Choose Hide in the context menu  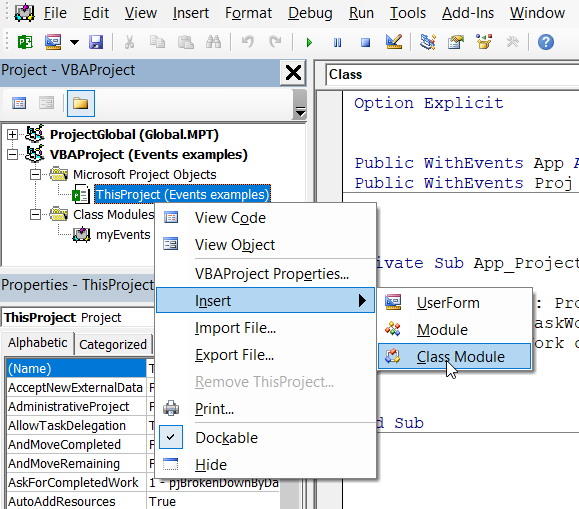(266, 465)
